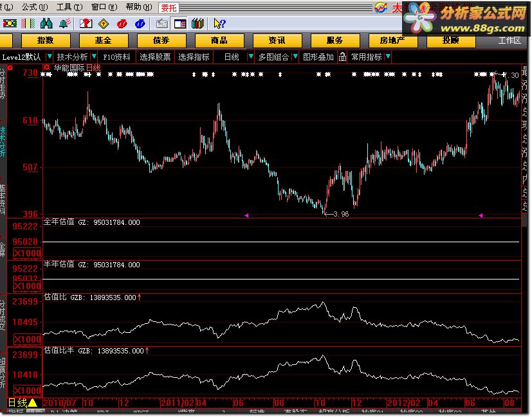The width and height of the screenshot is (532, 417).
Task: Click the 服务 yellow button
Action: (x=335, y=40)
